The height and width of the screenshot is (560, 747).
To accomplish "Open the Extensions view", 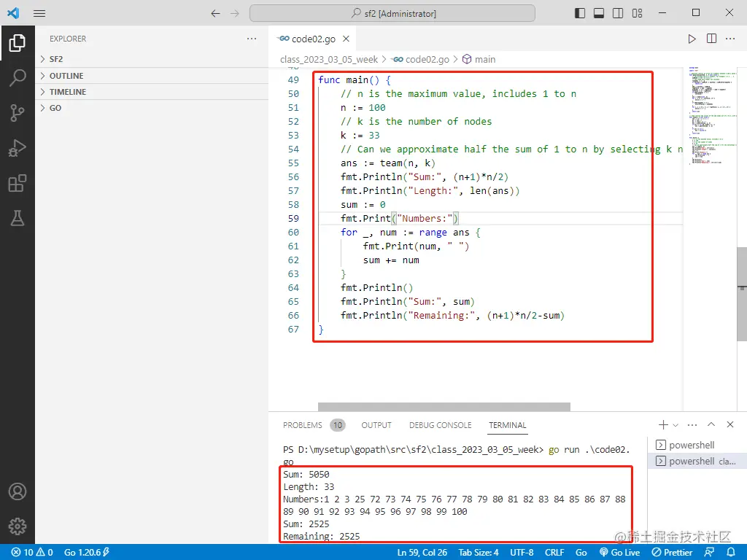I will [x=18, y=183].
